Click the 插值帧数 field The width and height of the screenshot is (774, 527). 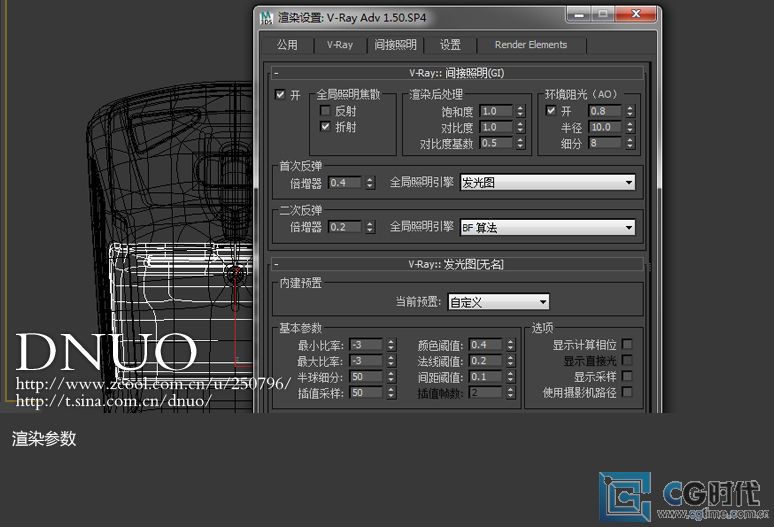pos(486,392)
